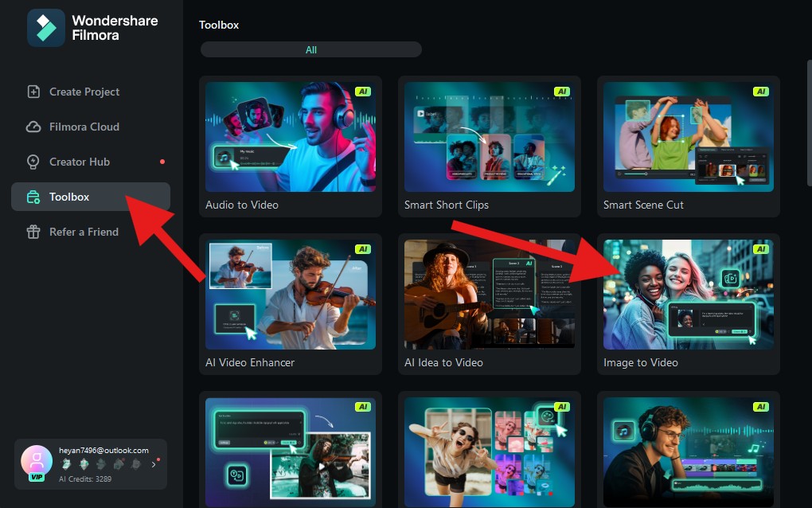Open the Smart Short Clips tool thumbnail
The height and width of the screenshot is (508, 812).
tap(490, 137)
